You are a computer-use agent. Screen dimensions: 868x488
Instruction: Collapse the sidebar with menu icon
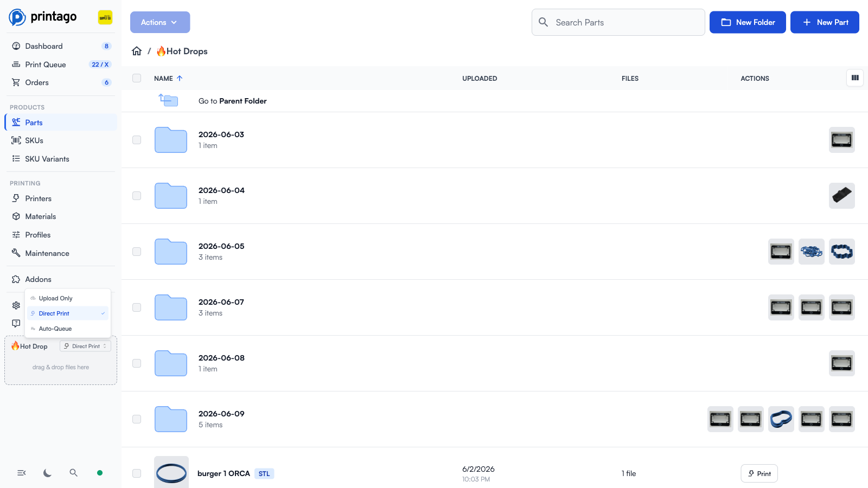(x=22, y=473)
